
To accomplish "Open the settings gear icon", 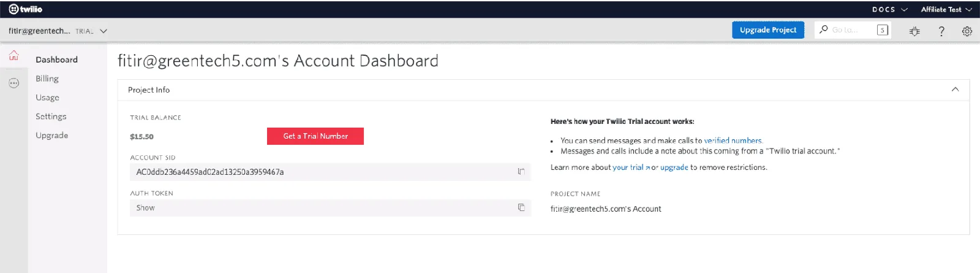I will click(x=967, y=31).
